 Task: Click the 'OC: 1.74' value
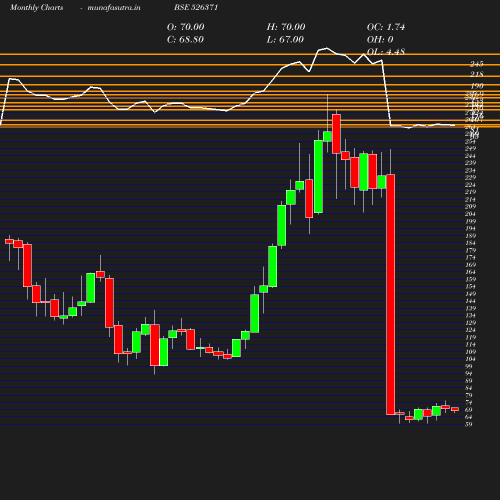pos(386,27)
